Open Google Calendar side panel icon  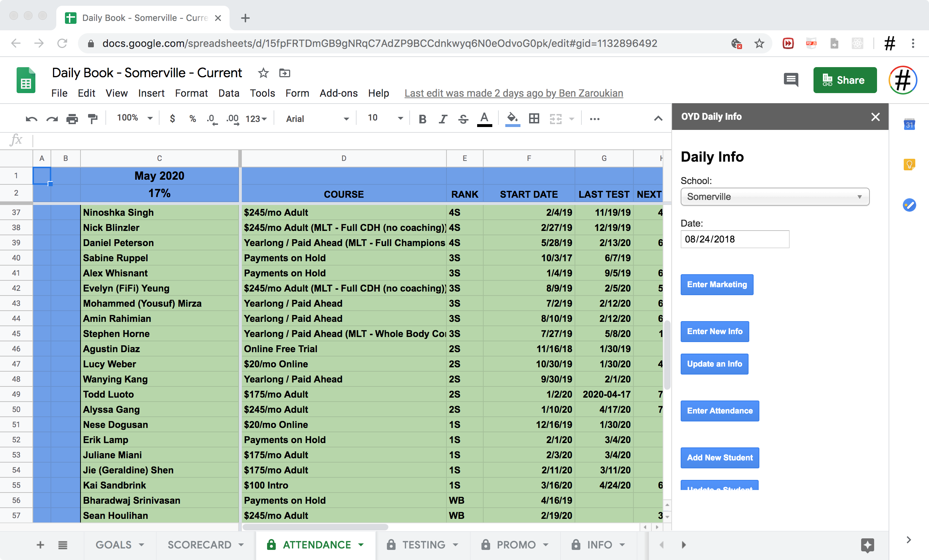pos(910,124)
